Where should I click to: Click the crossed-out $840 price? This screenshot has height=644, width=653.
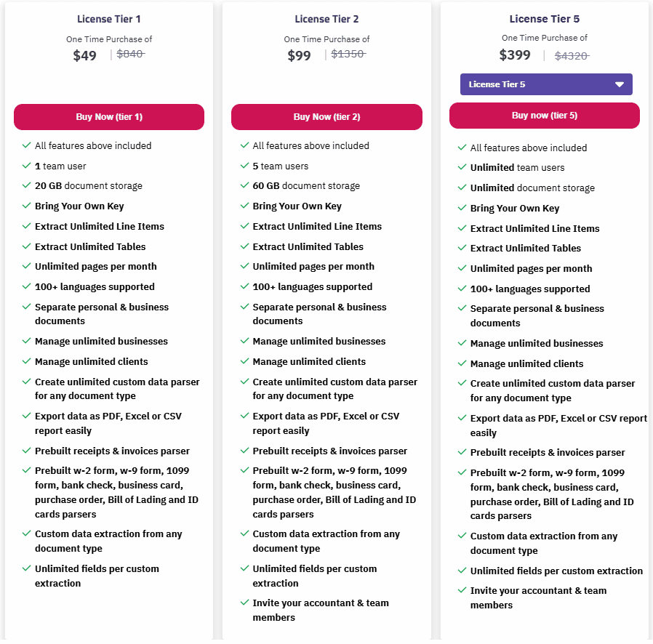[131, 54]
